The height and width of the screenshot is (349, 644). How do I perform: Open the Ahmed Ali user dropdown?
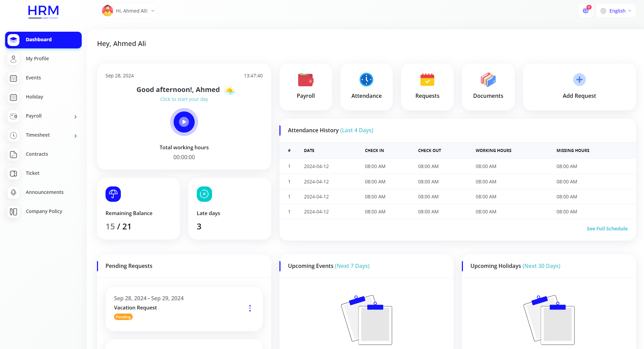(129, 11)
